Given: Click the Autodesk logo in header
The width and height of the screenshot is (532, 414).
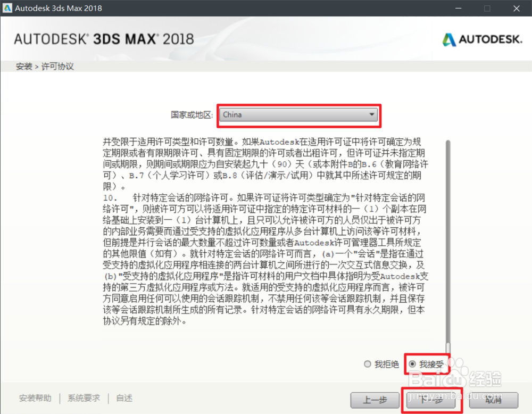Looking at the screenshot, I should [x=482, y=39].
